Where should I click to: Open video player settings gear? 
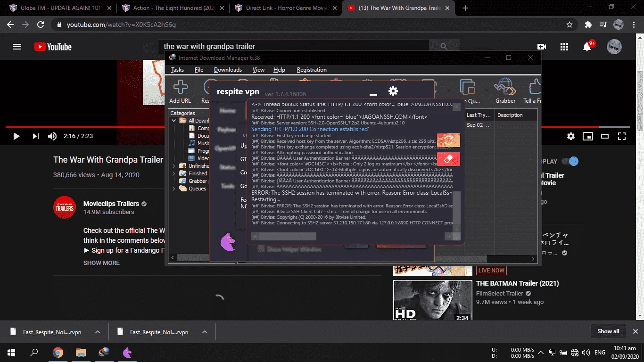click(x=571, y=136)
